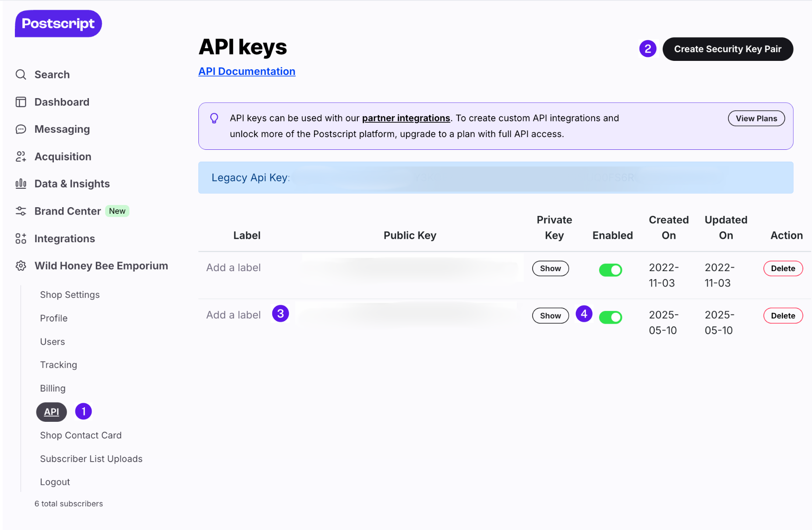This screenshot has height=530, width=812.
Task: Click the Messaging chat bubble icon
Action: click(21, 129)
